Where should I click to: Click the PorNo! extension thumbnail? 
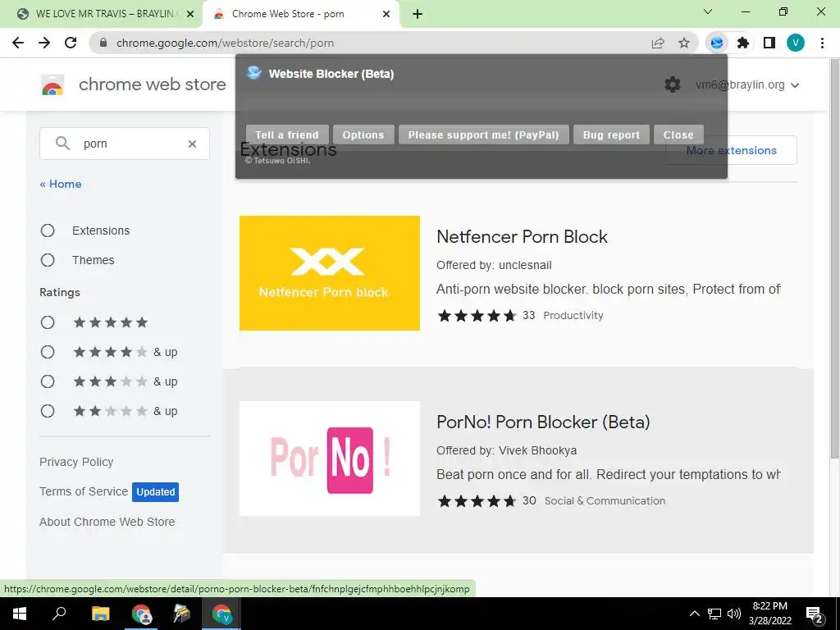pyautogui.click(x=330, y=459)
